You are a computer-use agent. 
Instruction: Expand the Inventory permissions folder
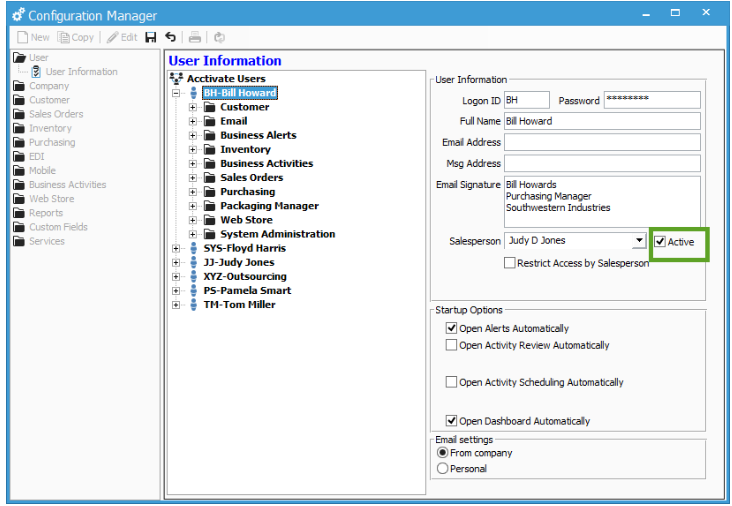pyautogui.click(x=192, y=149)
